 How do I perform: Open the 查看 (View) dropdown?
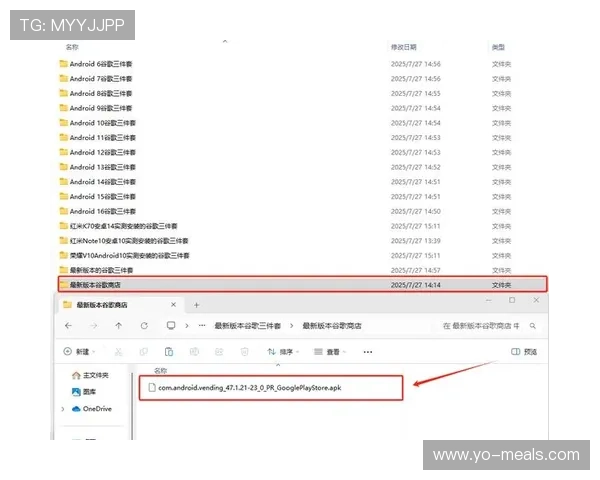click(x=330, y=352)
